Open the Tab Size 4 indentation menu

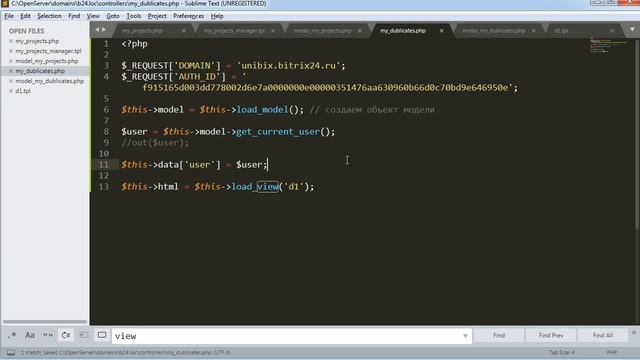click(x=562, y=352)
